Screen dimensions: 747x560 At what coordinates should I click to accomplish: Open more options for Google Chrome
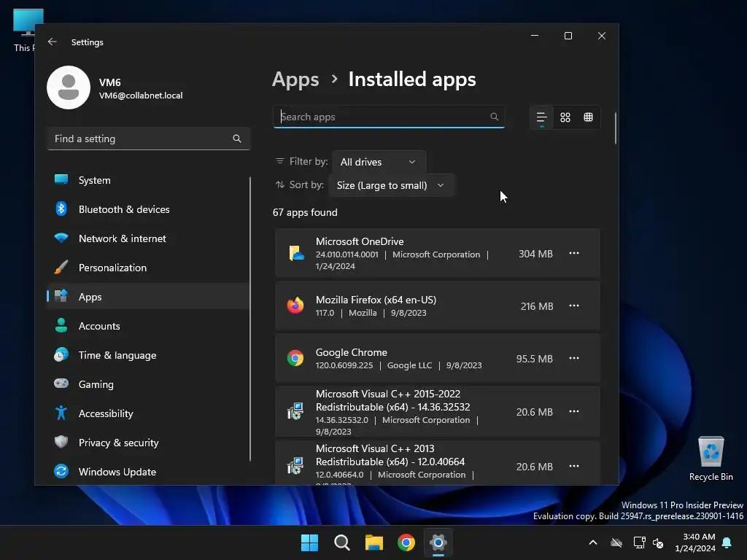coord(574,358)
